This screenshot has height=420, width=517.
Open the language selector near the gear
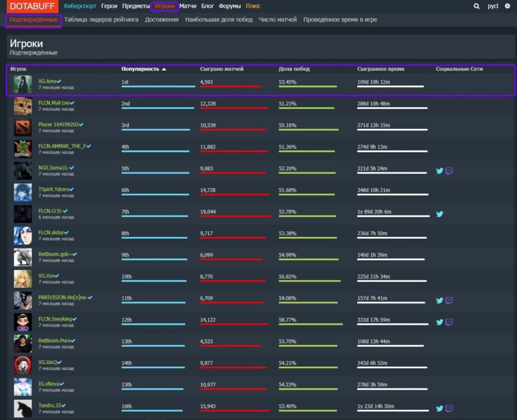point(492,6)
